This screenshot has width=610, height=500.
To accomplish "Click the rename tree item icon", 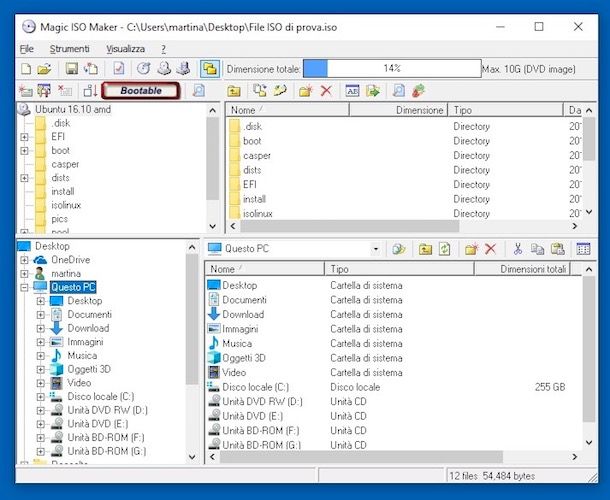I will pos(44,91).
